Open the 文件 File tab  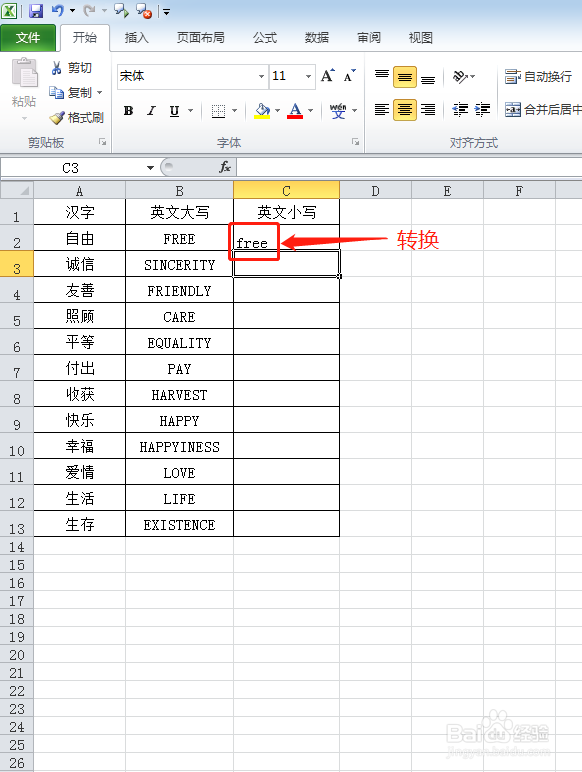point(28,38)
